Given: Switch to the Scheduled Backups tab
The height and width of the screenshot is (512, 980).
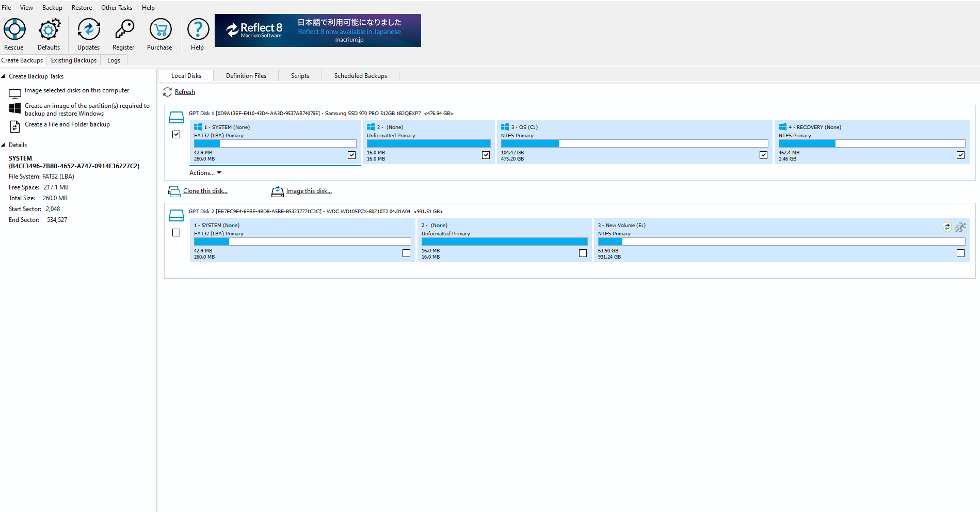Looking at the screenshot, I should tap(361, 76).
